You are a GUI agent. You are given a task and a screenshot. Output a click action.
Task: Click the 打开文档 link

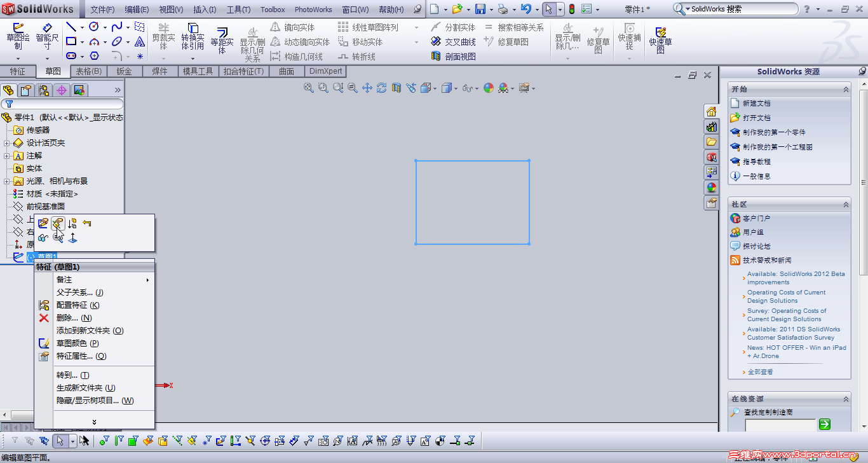[x=757, y=118]
